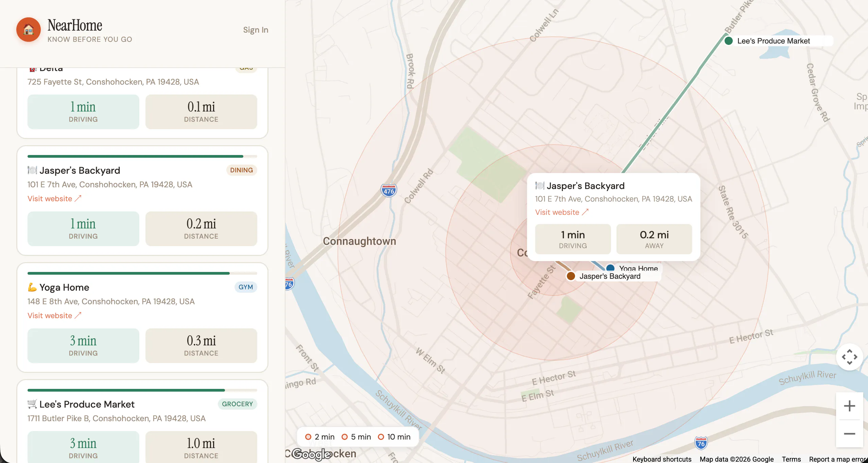868x463 pixels.
Task: Open Jasper's Backyard card title
Action: [x=80, y=170]
